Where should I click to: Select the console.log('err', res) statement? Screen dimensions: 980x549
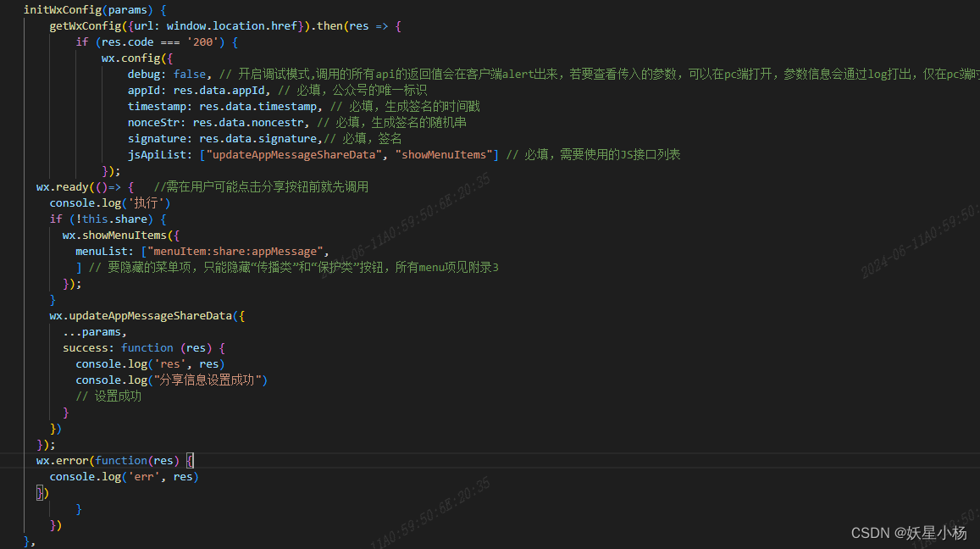123,476
